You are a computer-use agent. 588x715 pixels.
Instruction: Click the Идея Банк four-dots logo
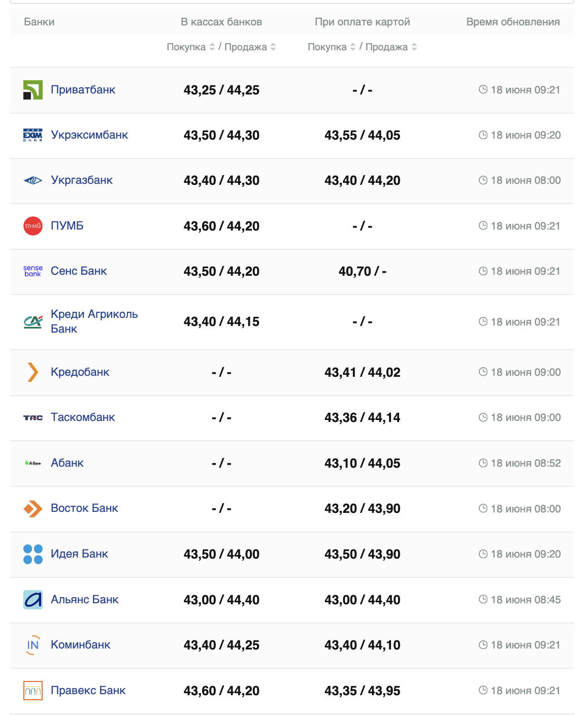(33, 554)
